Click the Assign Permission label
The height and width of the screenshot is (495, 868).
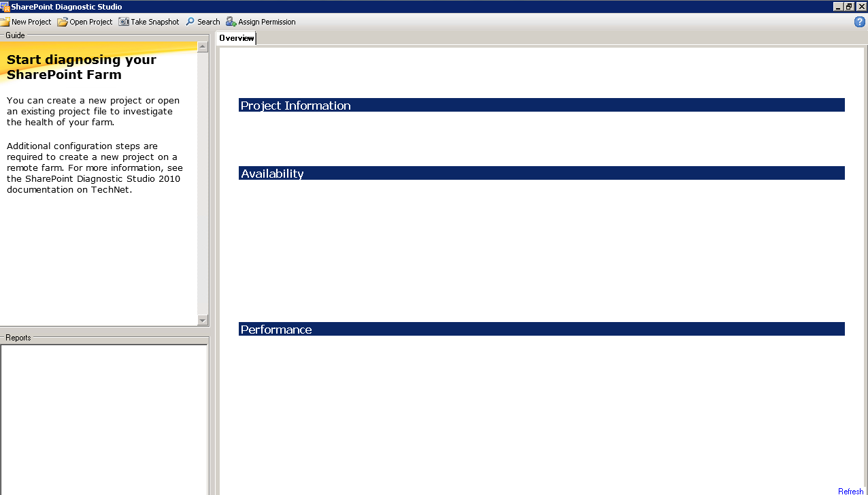pyautogui.click(x=267, y=22)
